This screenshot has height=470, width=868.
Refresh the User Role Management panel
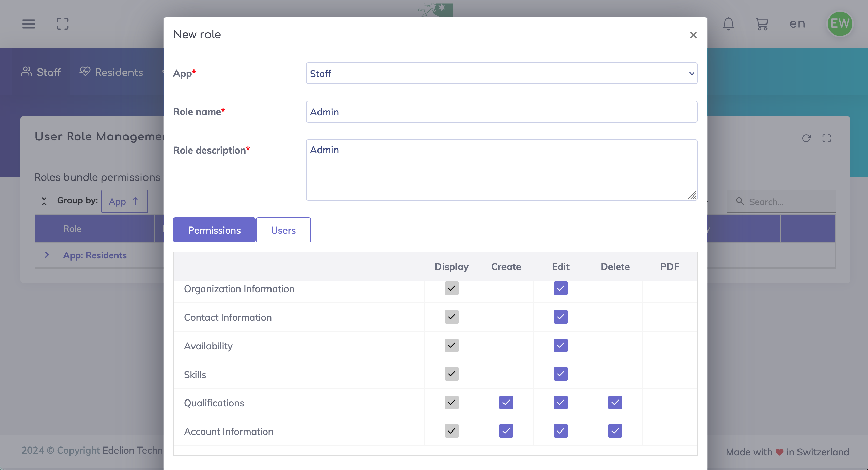click(806, 138)
